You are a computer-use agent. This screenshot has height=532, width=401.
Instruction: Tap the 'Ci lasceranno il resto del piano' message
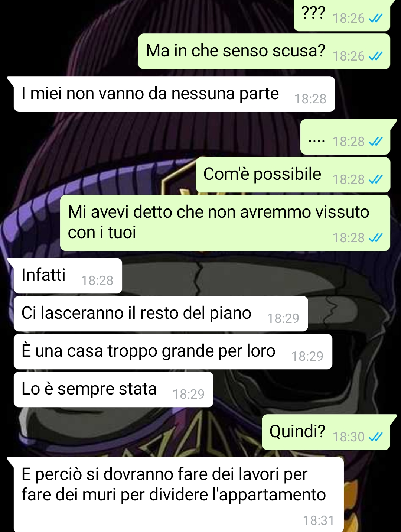161,314
